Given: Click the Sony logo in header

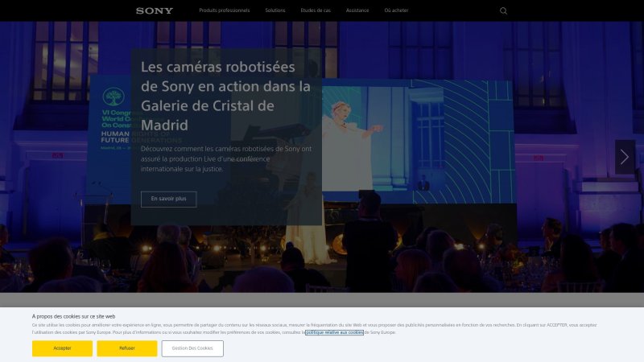Looking at the screenshot, I should click(154, 10).
